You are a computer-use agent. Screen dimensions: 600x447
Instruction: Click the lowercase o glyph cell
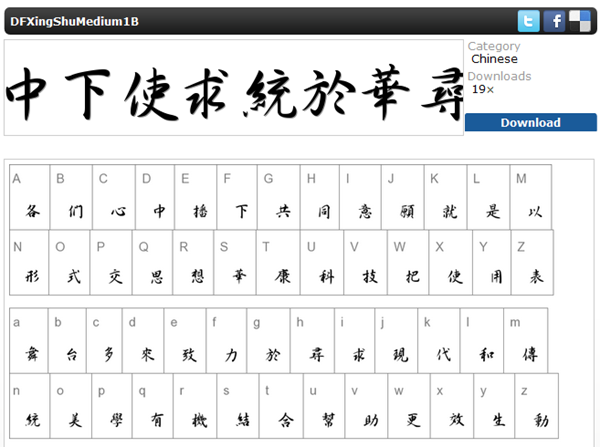coord(71,406)
